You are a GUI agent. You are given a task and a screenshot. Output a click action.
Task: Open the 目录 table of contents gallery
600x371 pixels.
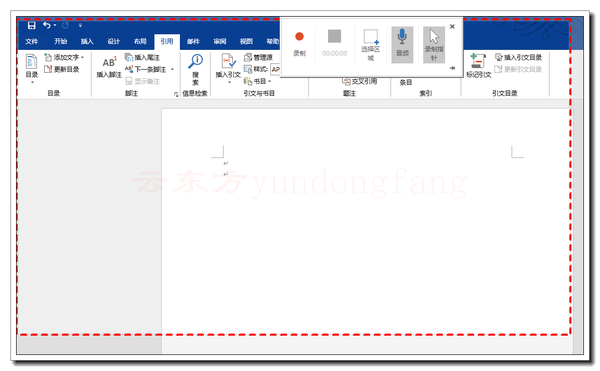coord(32,69)
